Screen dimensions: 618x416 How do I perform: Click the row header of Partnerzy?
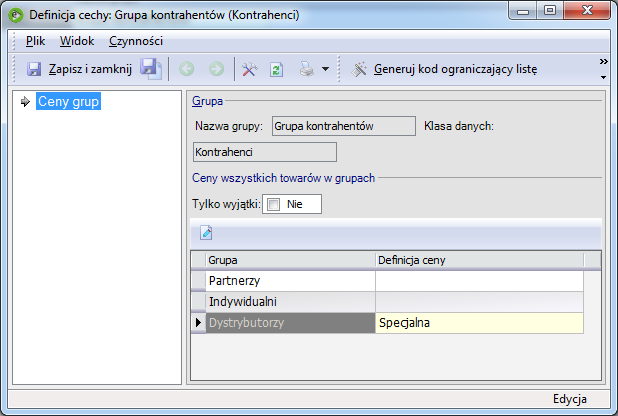(198, 281)
